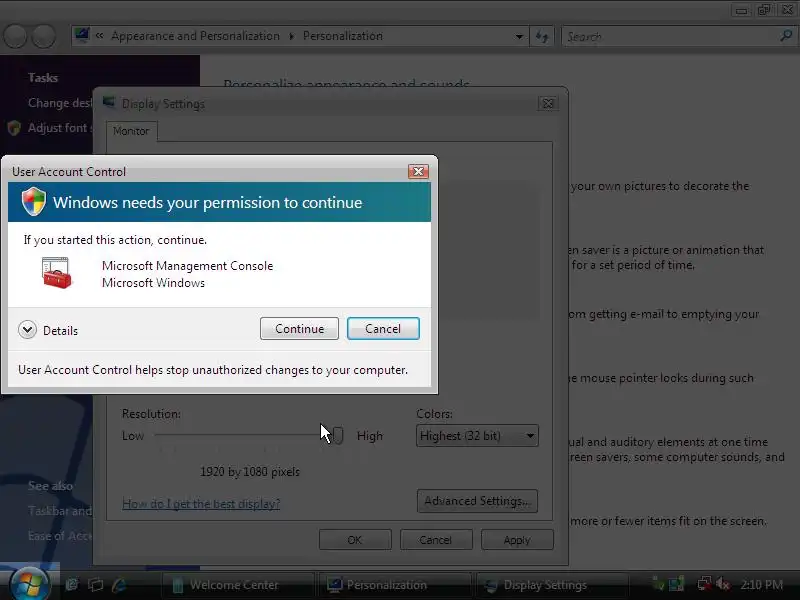The width and height of the screenshot is (800, 600).
Task: Click the volume muted tray icon
Action: pyautogui.click(x=722, y=583)
